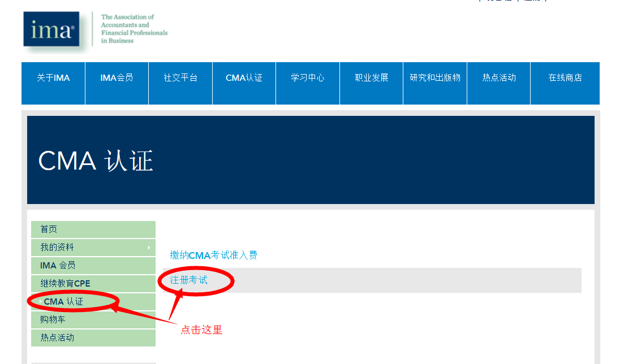The height and width of the screenshot is (364, 637).
Task: Open 我的资料 in the left sidebar
Action: [x=57, y=248]
